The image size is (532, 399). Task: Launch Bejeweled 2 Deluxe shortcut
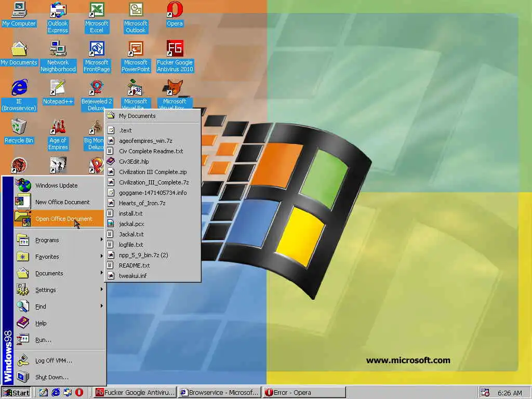[97, 96]
